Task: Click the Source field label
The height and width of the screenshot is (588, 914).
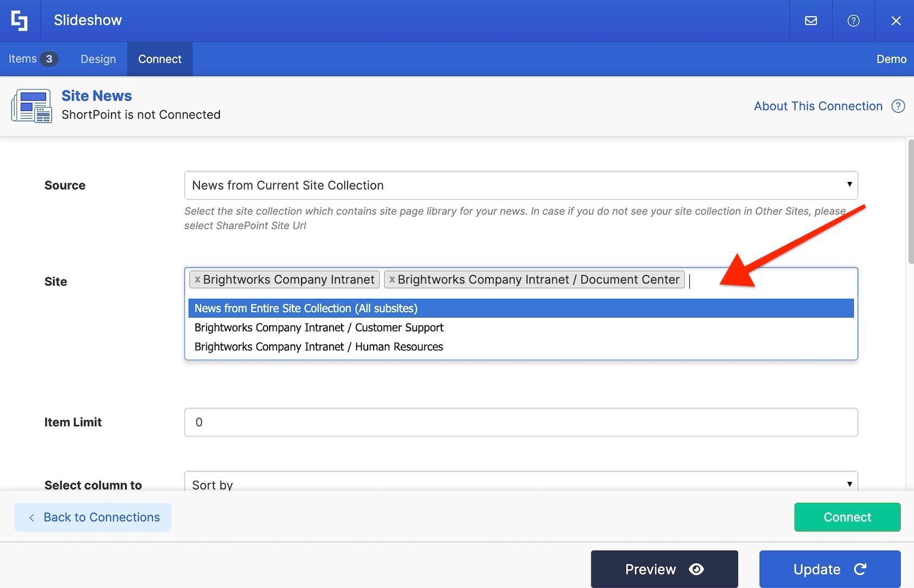Action: point(65,185)
